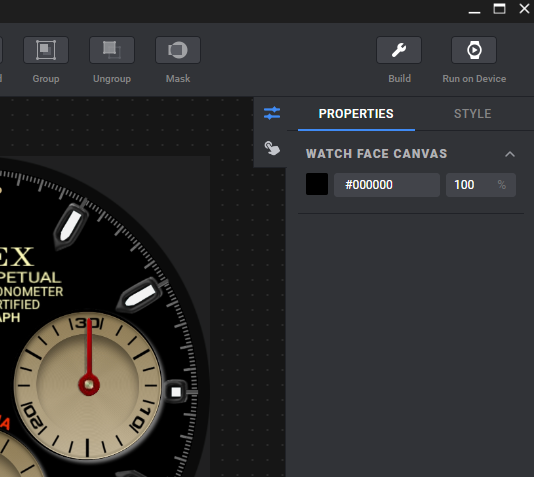Collapse the Watch Face Canvas section

(x=509, y=154)
